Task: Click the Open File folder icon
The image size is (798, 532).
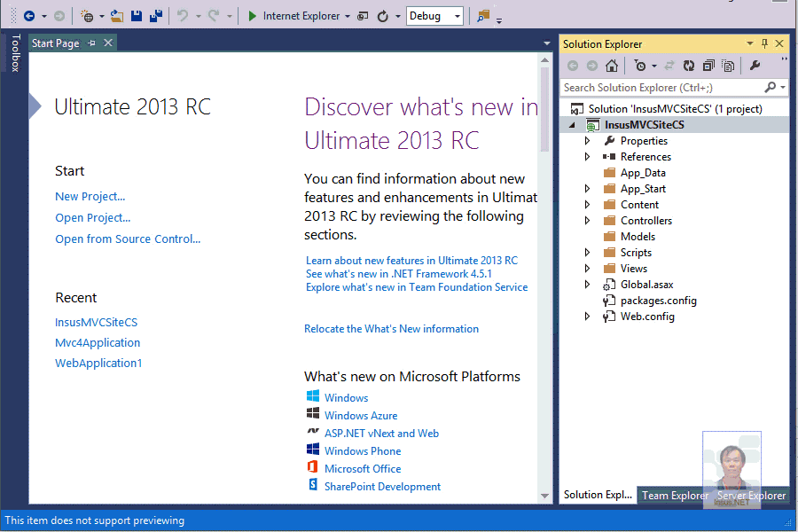Action: pos(117,16)
